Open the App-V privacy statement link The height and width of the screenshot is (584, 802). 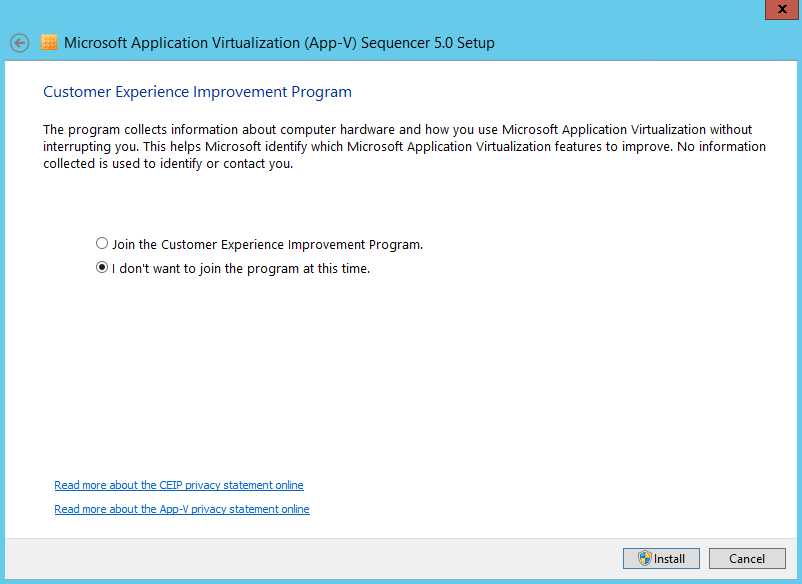(x=182, y=509)
